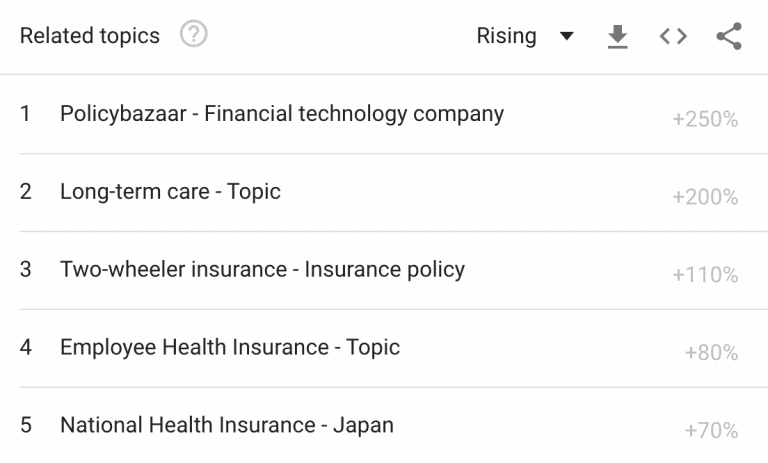Click the Related topics heading
The height and width of the screenshot is (463, 768).
(x=90, y=36)
